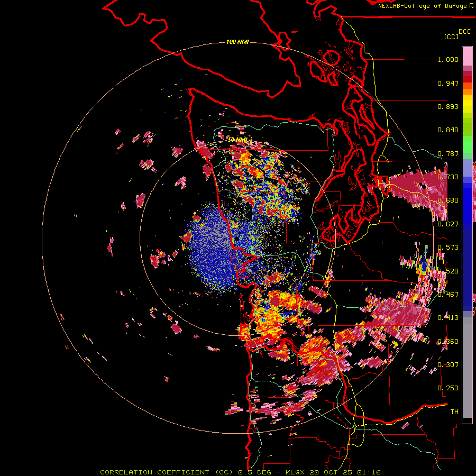476x476 pixels.
Task: Select the 0.840 legend value
Action: click(x=448, y=130)
